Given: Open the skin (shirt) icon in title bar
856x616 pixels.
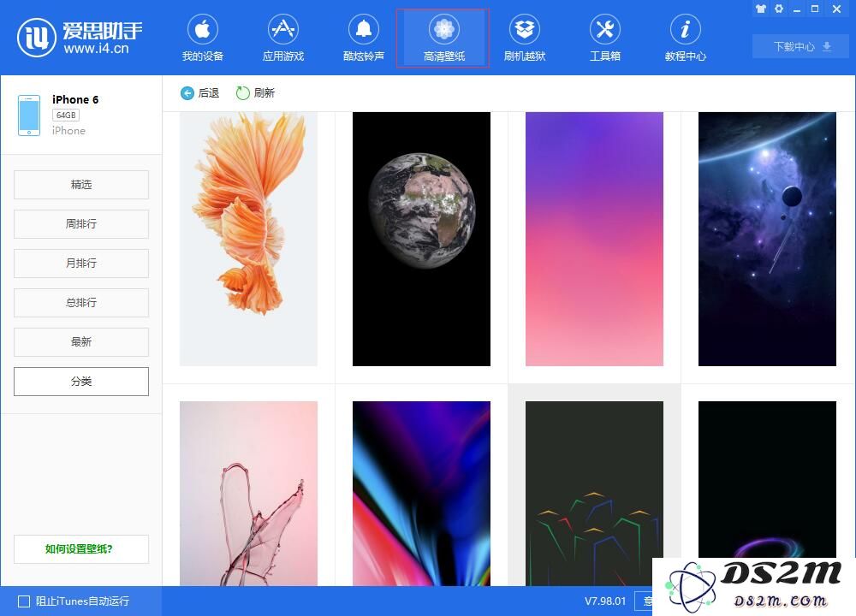Looking at the screenshot, I should tap(761, 9).
